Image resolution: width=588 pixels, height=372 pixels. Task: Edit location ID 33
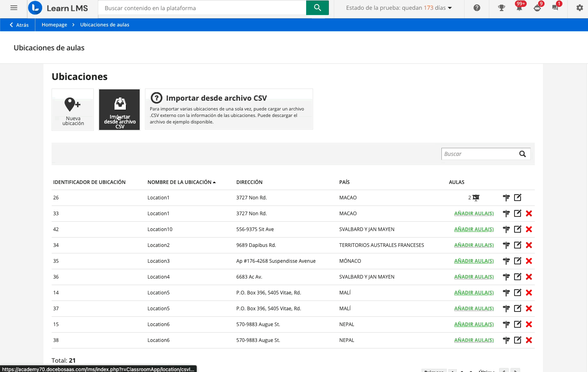[517, 214]
